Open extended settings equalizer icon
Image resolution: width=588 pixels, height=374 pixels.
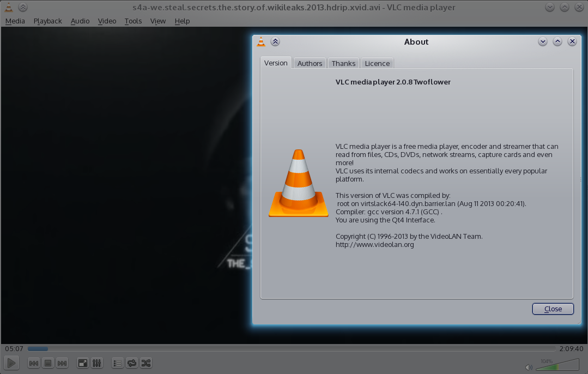click(97, 363)
